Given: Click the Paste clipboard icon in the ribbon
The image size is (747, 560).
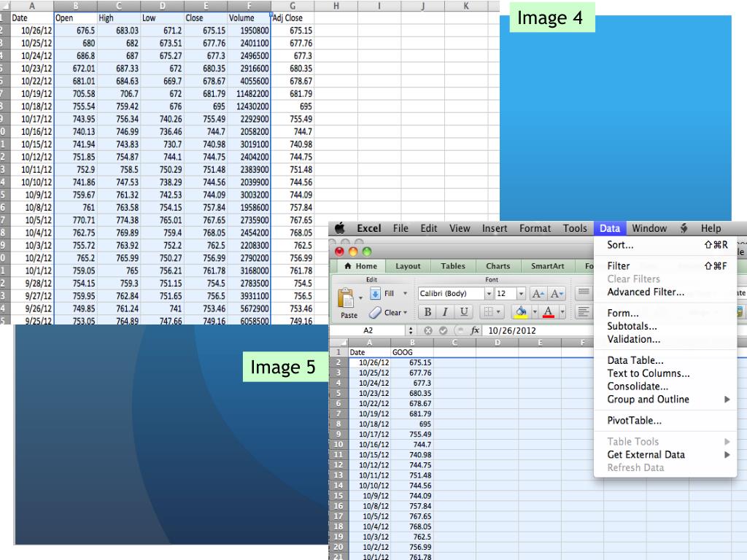Looking at the screenshot, I should tap(345, 298).
